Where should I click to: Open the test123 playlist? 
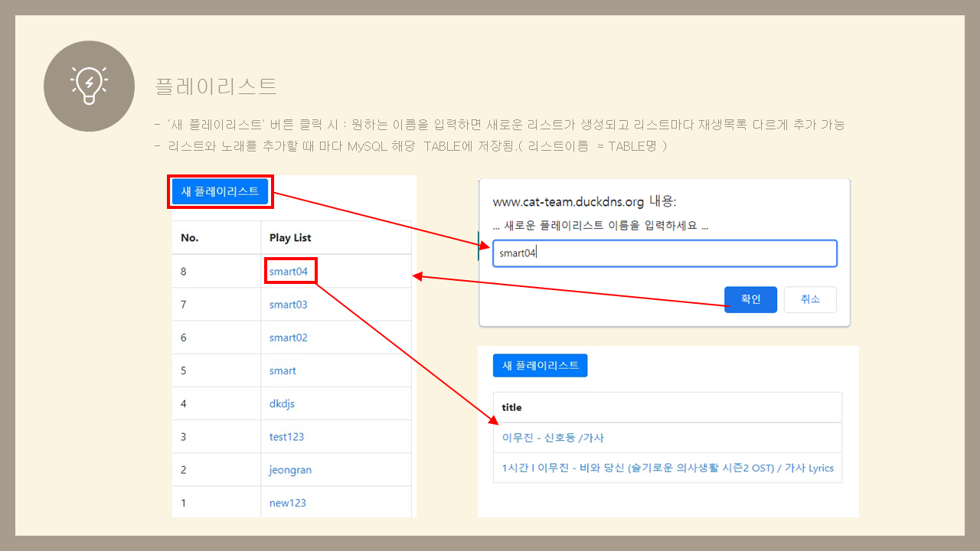pyautogui.click(x=286, y=436)
